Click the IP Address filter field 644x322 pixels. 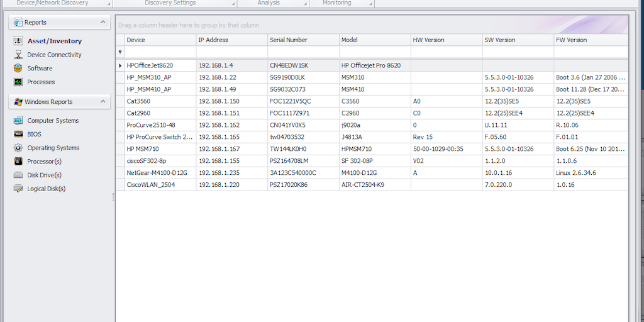232,52
